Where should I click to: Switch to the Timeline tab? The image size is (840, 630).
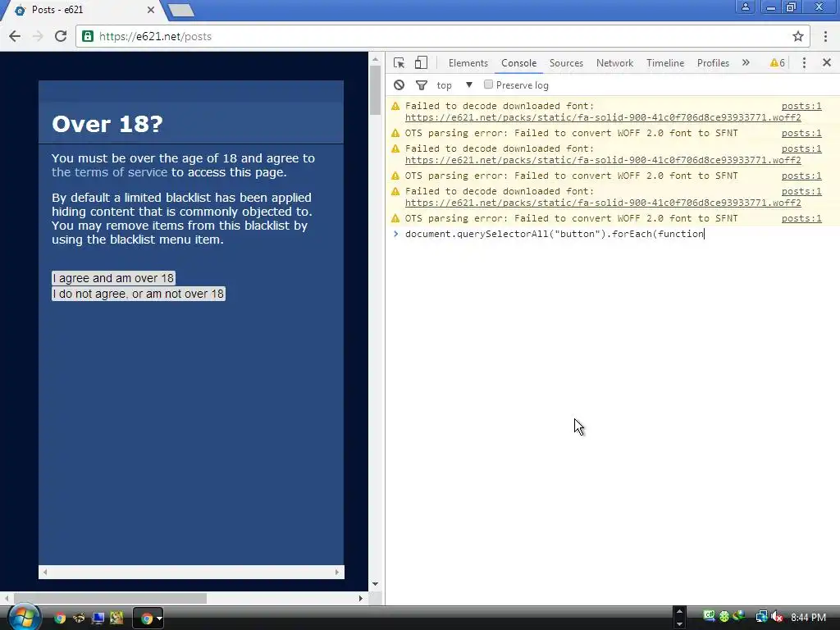pyautogui.click(x=664, y=62)
